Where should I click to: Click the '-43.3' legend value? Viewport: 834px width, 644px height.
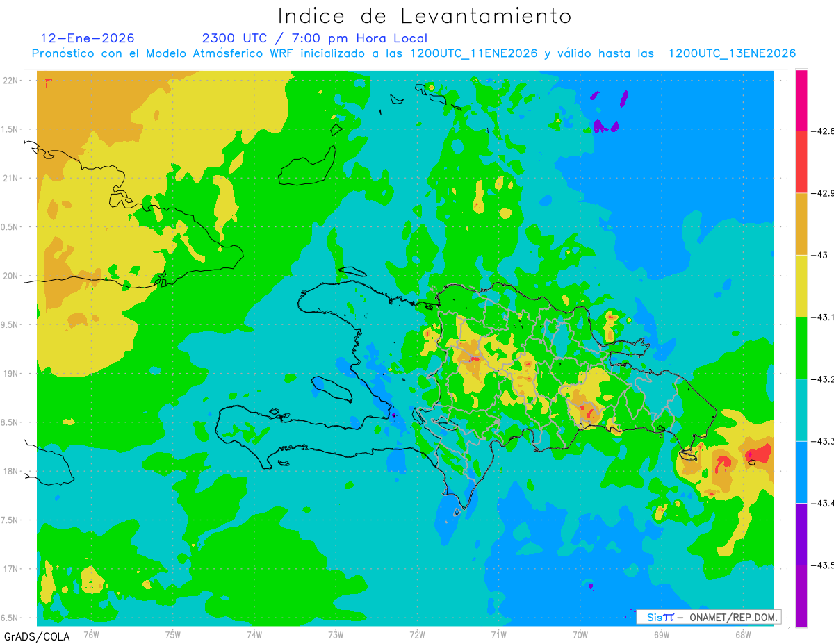point(821,441)
